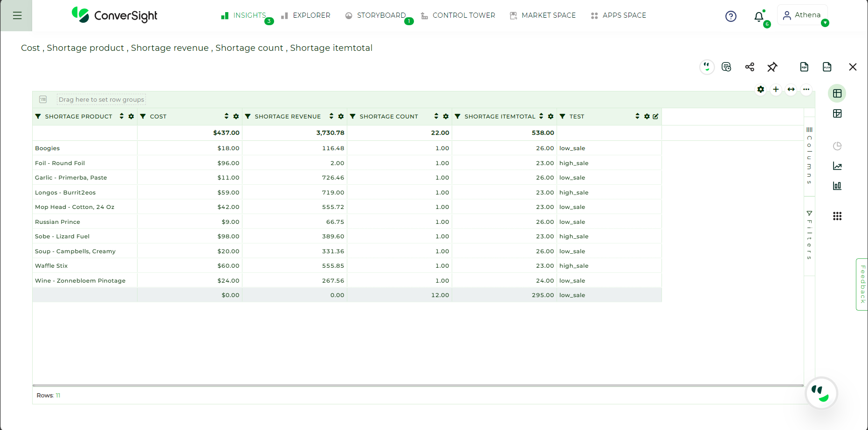Viewport: 868px width, 430px height.
Task: Click the 295.00 itemtotal cell
Action: point(504,295)
